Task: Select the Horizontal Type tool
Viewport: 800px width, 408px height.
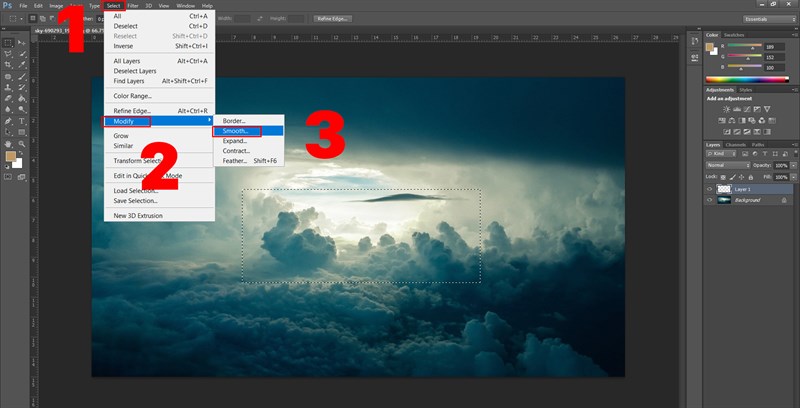Action: [x=22, y=120]
